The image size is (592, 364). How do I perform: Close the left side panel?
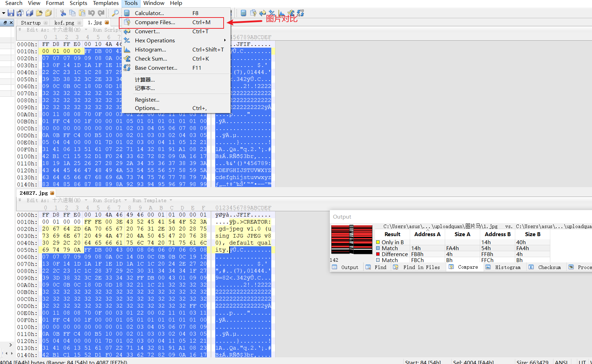point(11,22)
